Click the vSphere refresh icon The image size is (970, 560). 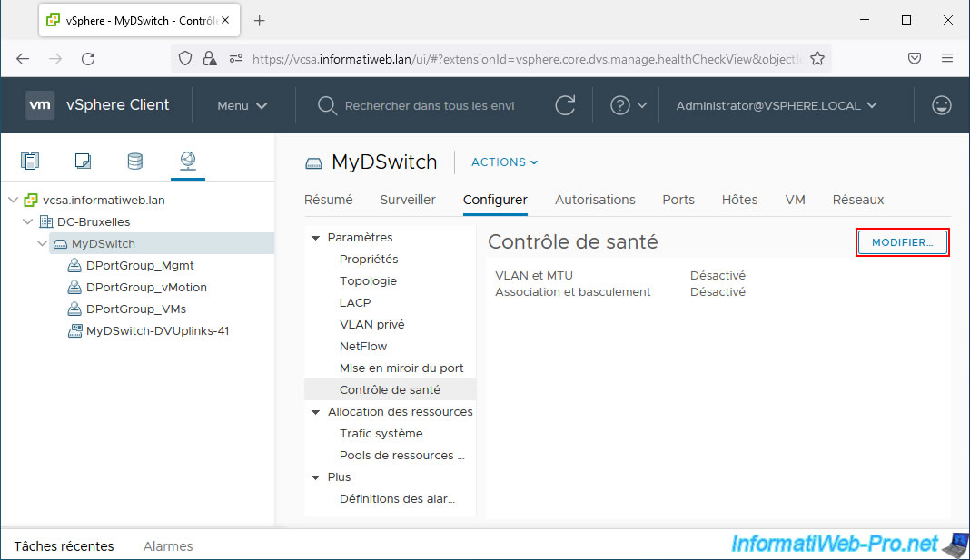click(565, 105)
